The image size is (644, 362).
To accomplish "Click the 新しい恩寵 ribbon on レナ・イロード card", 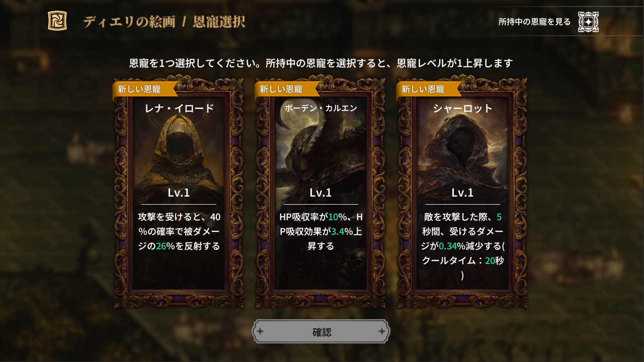I will tap(144, 89).
